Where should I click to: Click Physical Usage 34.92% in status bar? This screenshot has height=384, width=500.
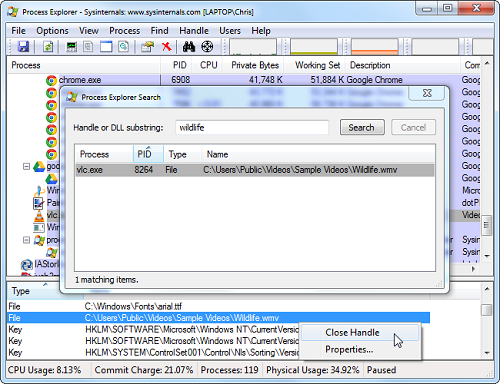click(312, 370)
